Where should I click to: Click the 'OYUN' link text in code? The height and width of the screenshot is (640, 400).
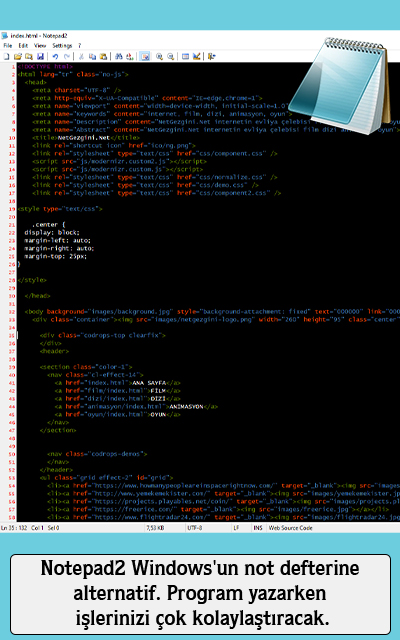(158, 414)
